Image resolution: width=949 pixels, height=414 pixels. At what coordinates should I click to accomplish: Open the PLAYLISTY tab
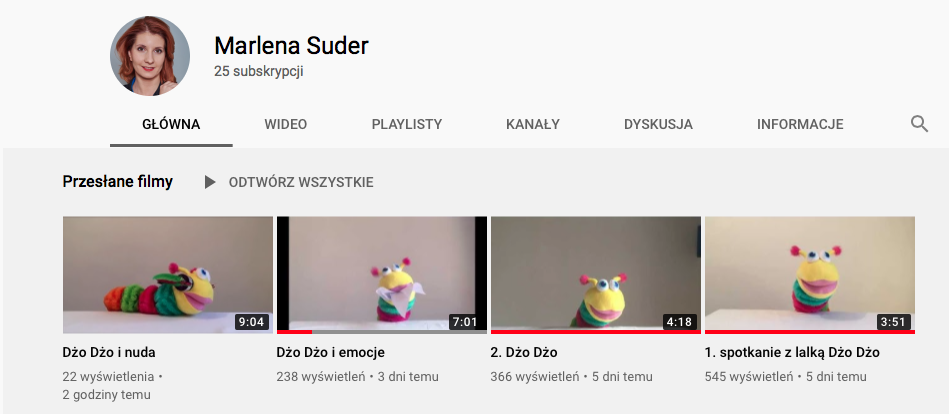tap(407, 125)
